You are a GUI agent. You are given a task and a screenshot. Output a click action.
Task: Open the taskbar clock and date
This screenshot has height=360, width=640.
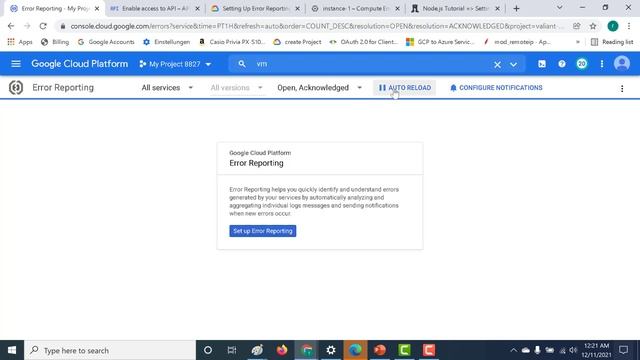[x=596, y=350]
